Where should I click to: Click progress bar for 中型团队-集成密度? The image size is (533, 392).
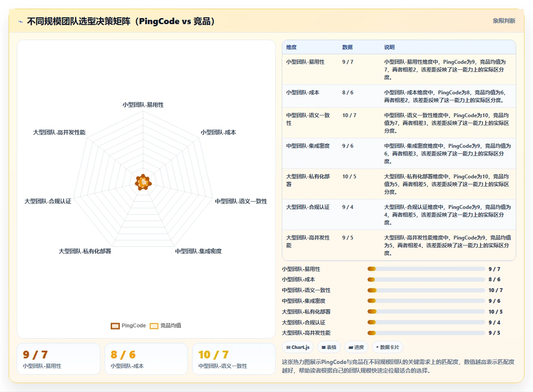tap(426, 301)
